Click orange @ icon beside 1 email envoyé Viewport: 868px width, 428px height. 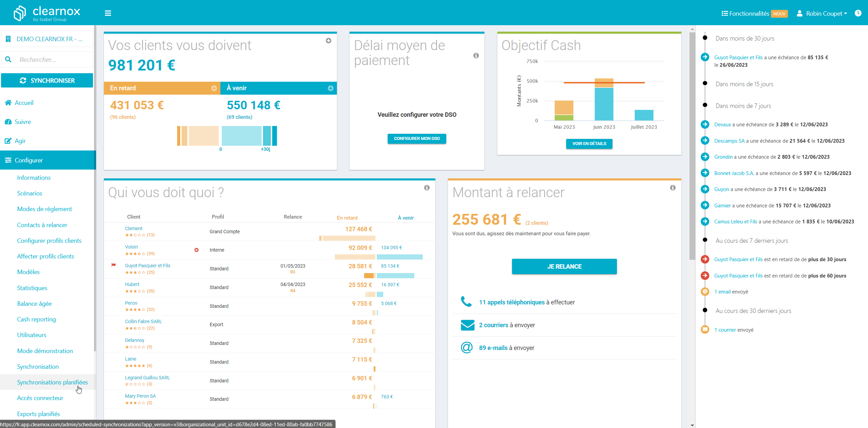tap(705, 291)
